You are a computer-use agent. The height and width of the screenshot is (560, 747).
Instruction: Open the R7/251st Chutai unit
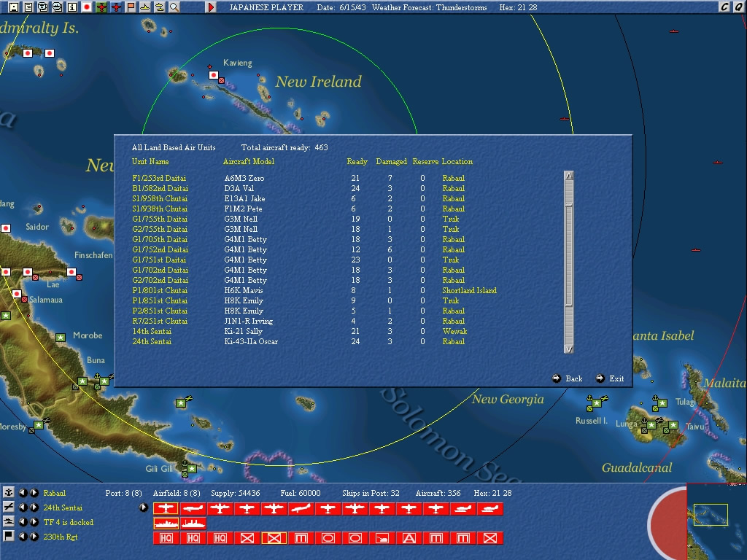(x=160, y=321)
